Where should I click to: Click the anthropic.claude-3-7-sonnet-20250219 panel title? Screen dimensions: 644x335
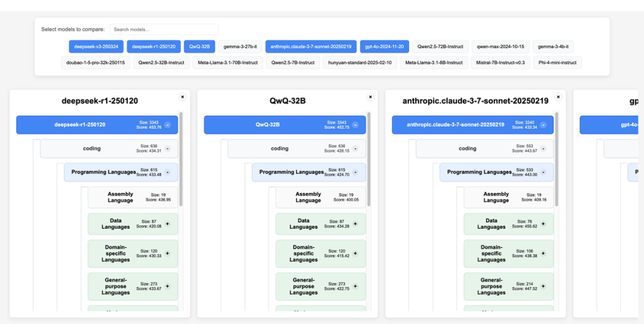(475, 101)
